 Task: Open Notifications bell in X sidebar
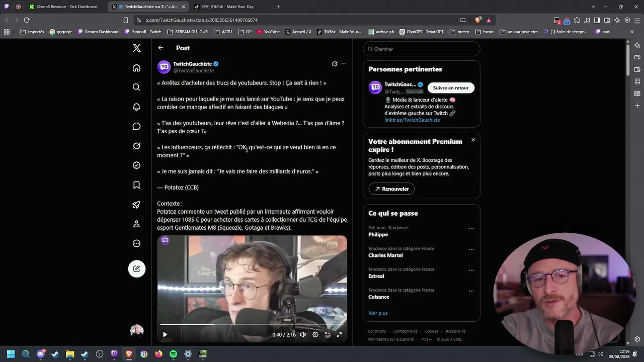136,107
